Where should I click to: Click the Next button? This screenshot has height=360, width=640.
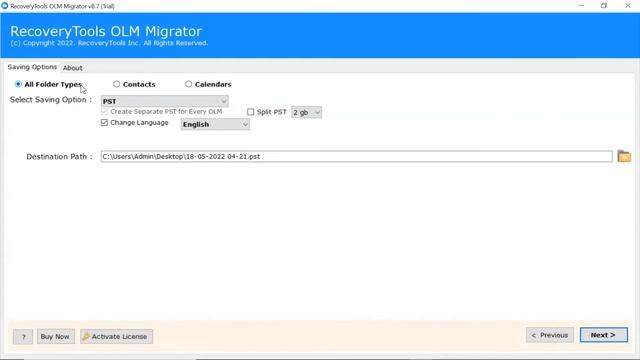(604, 335)
